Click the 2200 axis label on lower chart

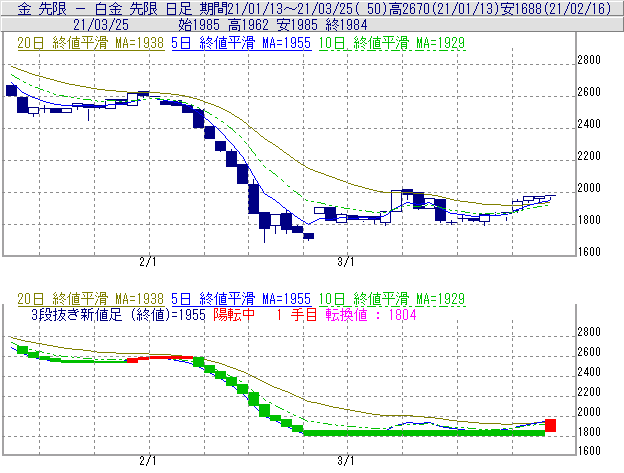(x=589, y=392)
